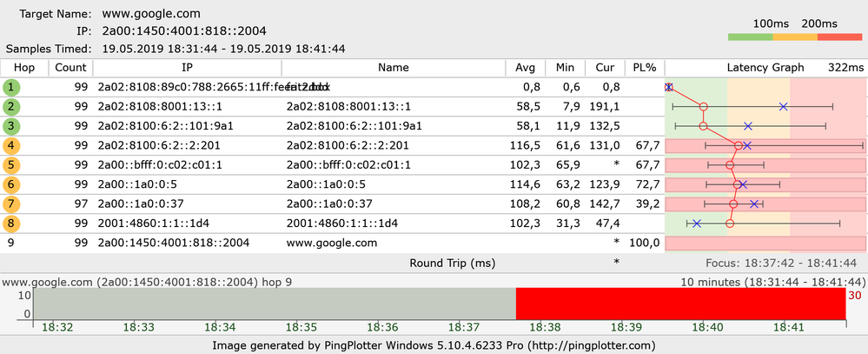Click the 18:35 tick label on timeline
This screenshot has width=868, height=354.
[x=301, y=327]
